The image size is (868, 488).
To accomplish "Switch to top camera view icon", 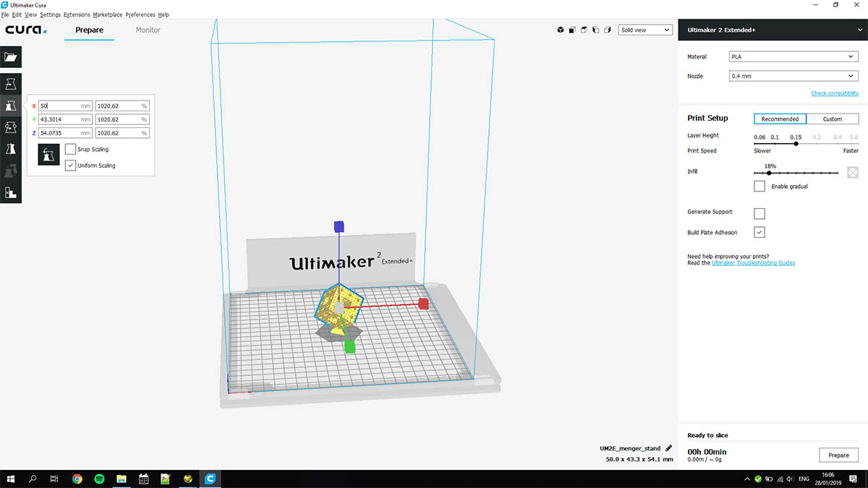I will [583, 30].
